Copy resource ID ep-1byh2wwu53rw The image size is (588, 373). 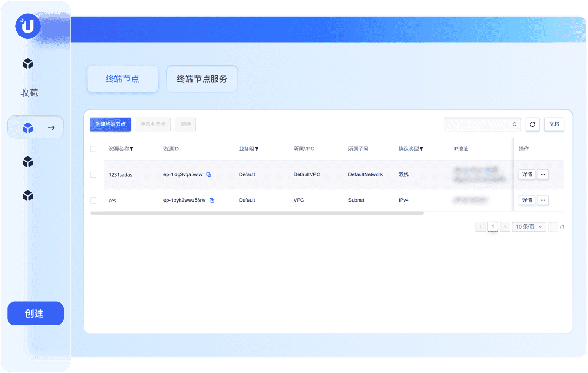[212, 200]
